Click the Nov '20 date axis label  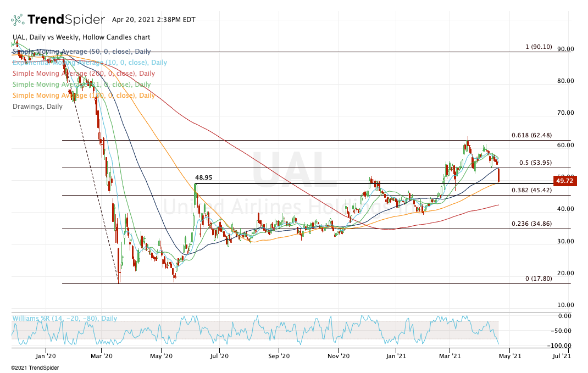pyautogui.click(x=339, y=356)
